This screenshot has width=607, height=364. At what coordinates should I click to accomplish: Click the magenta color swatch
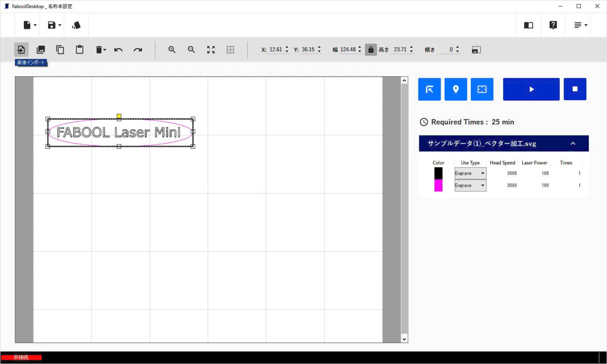coord(439,186)
